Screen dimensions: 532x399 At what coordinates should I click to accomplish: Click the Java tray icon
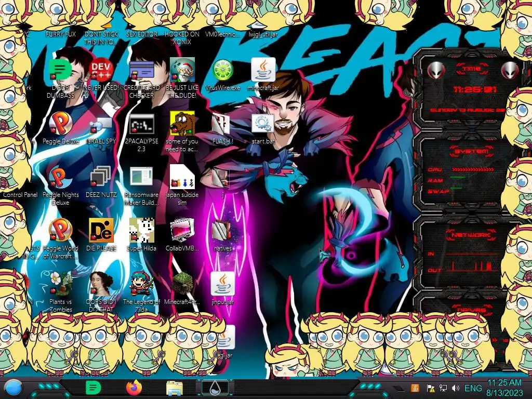[415, 388]
